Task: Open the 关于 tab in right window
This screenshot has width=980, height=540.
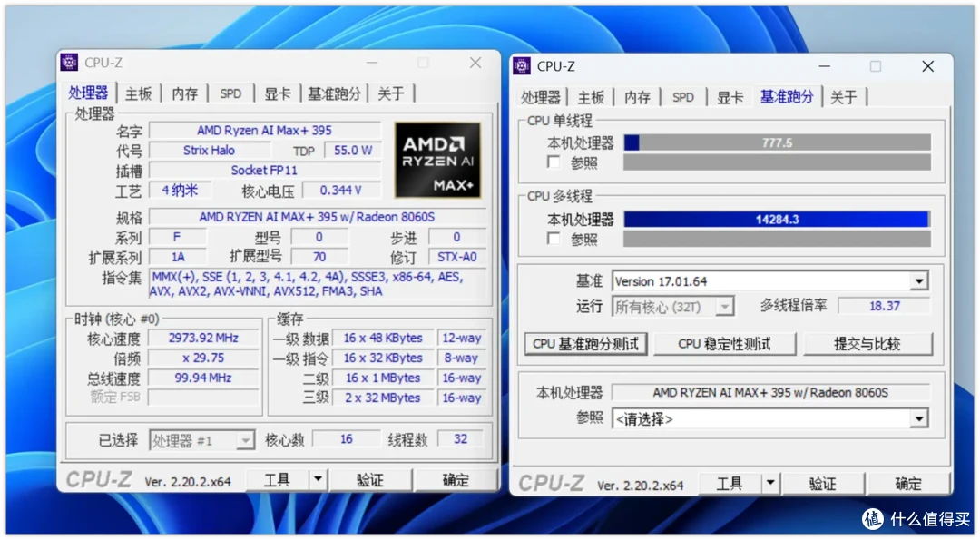Action: (x=844, y=97)
